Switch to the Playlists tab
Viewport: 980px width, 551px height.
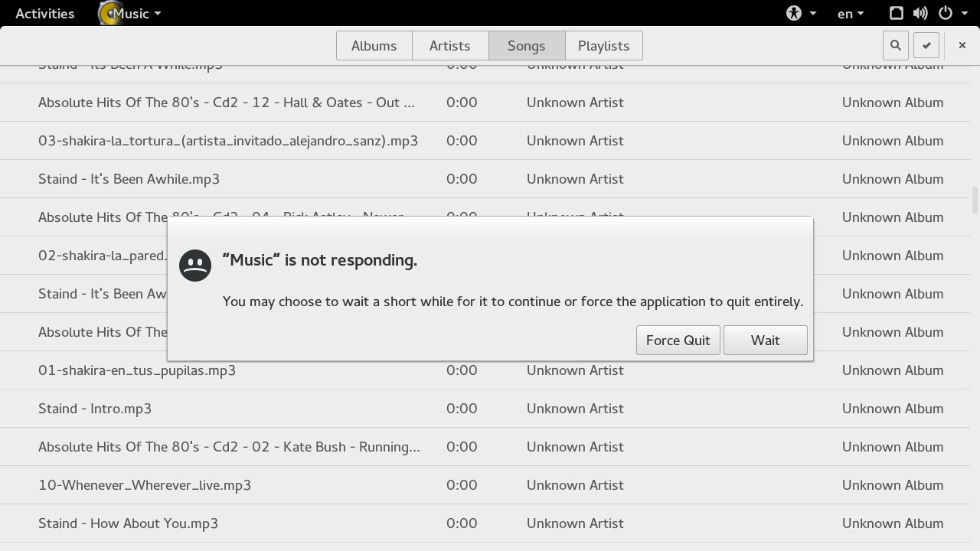tap(604, 45)
